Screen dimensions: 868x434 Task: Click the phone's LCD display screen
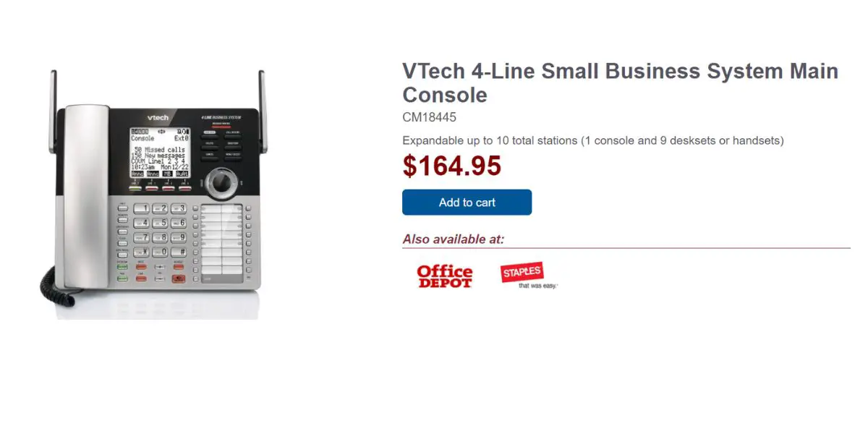[x=160, y=152]
